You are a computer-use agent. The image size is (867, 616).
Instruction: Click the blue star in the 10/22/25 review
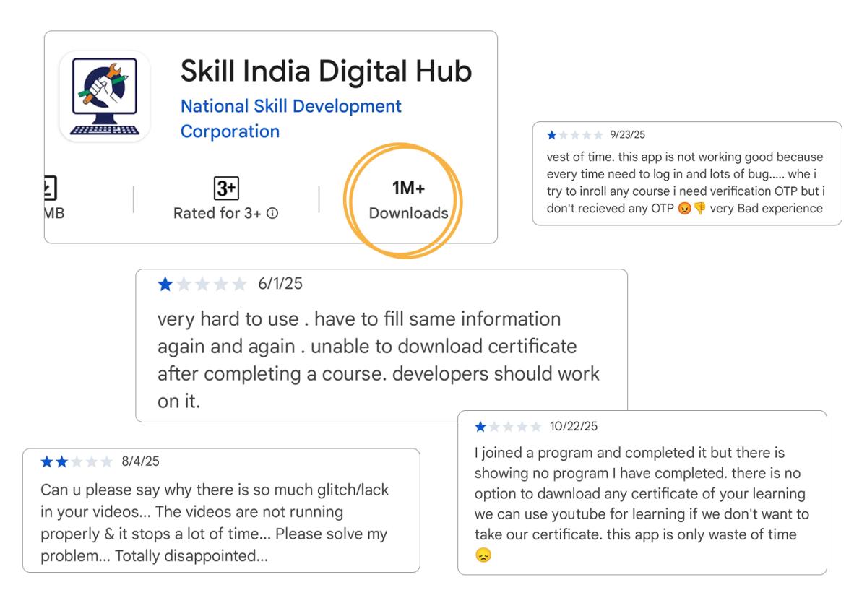[x=480, y=427]
